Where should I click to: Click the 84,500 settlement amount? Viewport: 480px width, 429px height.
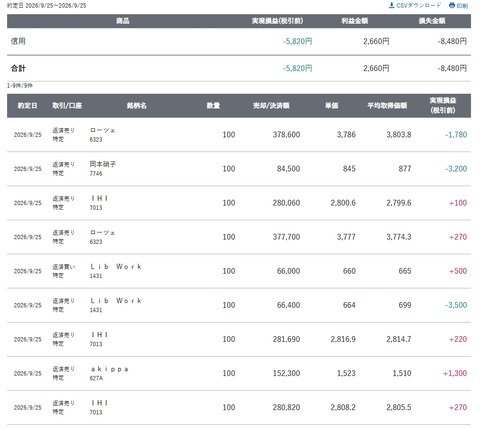(x=288, y=169)
